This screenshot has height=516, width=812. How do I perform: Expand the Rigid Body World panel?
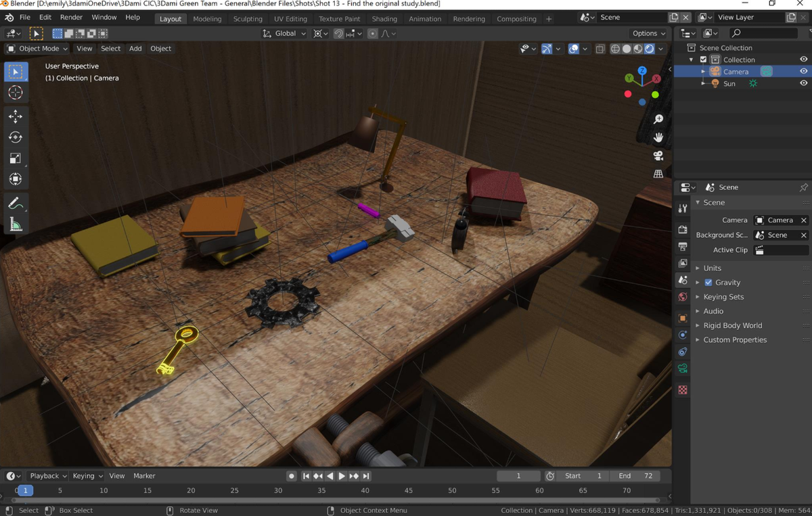point(732,325)
